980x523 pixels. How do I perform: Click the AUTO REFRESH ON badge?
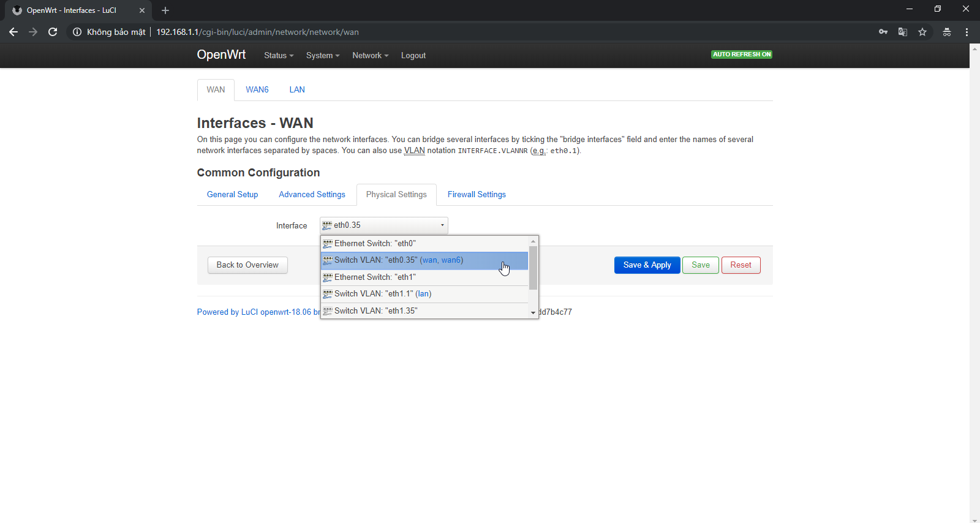(x=742, y=55)
